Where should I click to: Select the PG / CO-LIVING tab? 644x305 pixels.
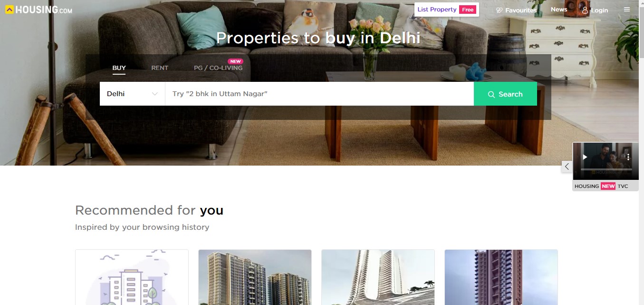[218, 68]
